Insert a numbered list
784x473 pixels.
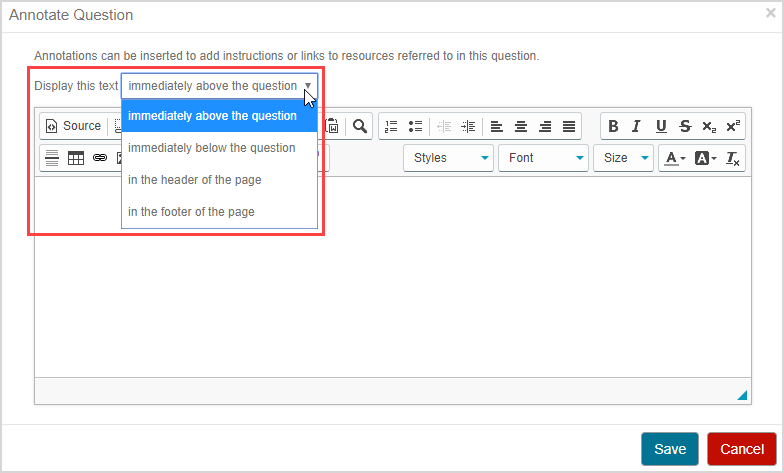391,126
